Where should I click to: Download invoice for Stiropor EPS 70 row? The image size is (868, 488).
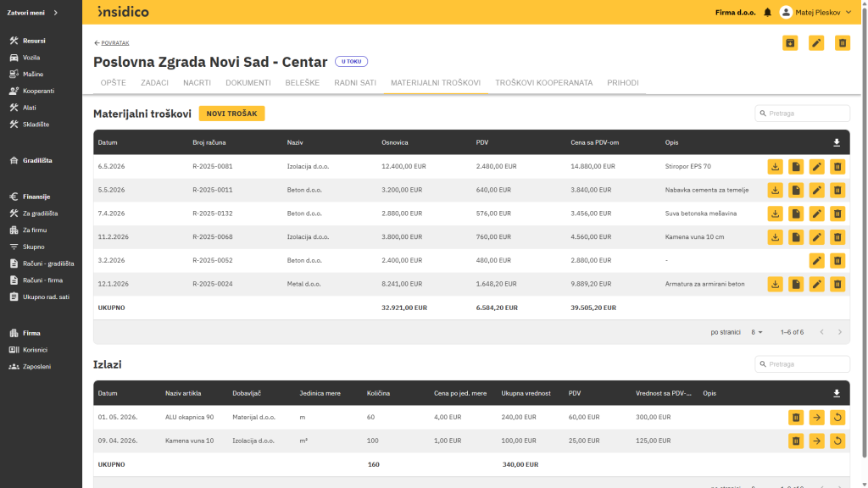point(775,167)
